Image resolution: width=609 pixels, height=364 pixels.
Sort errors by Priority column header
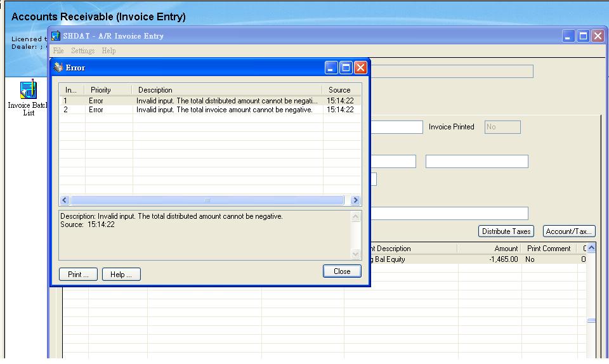[101, 90]
